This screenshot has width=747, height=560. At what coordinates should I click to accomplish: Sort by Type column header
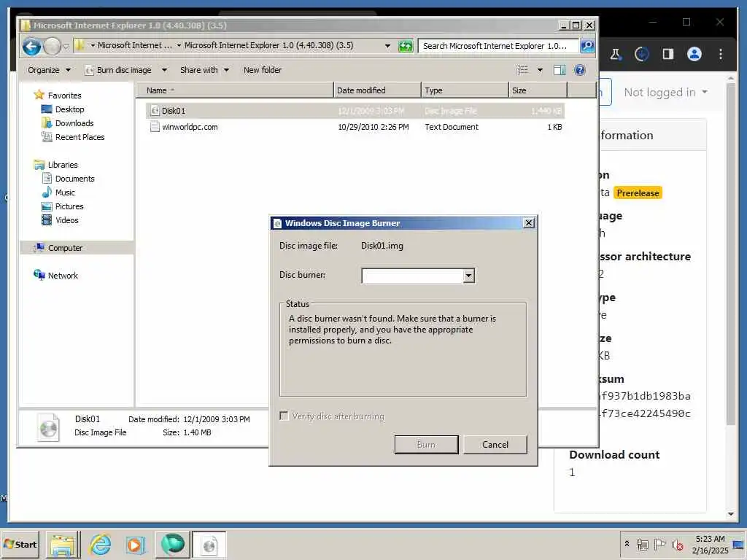point(465,90)
